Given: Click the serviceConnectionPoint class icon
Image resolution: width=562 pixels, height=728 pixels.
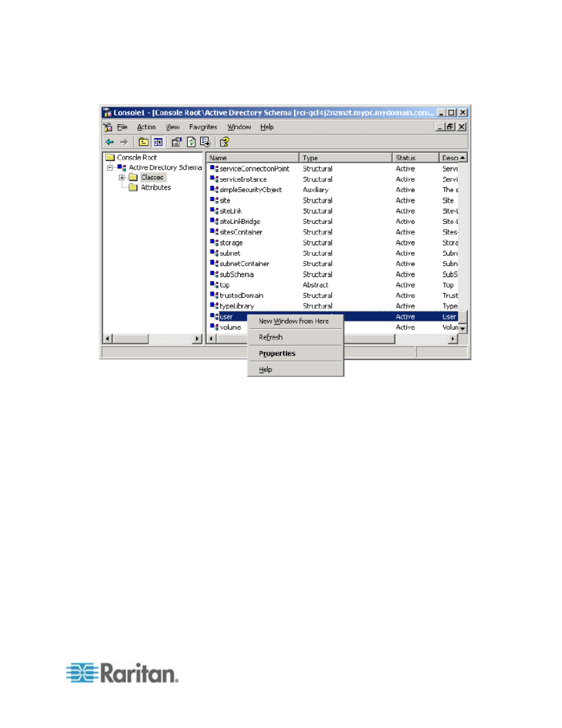Looking at the screenshot, I should (x=214, y=169).
